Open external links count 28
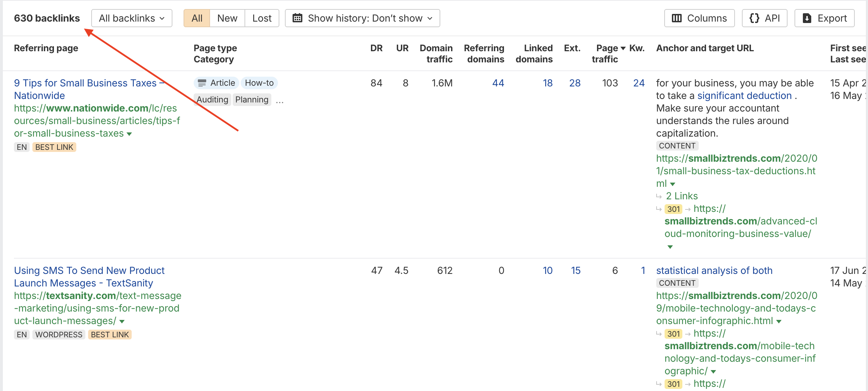The width and height of the screenshot is (868, 391). [x=575, y=83]
